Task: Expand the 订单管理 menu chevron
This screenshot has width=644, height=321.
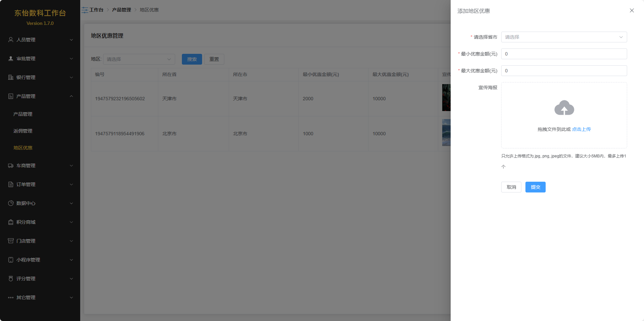Action: [71, 184]
